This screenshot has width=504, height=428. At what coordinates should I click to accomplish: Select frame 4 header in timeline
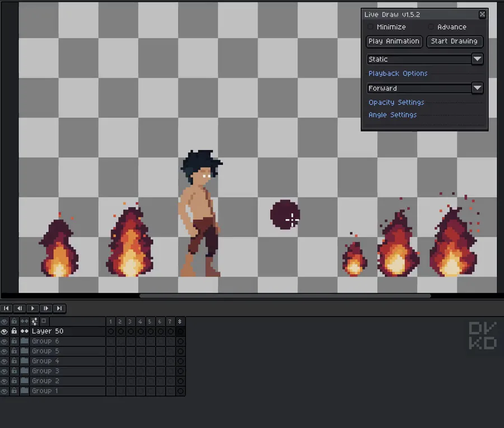141,321
